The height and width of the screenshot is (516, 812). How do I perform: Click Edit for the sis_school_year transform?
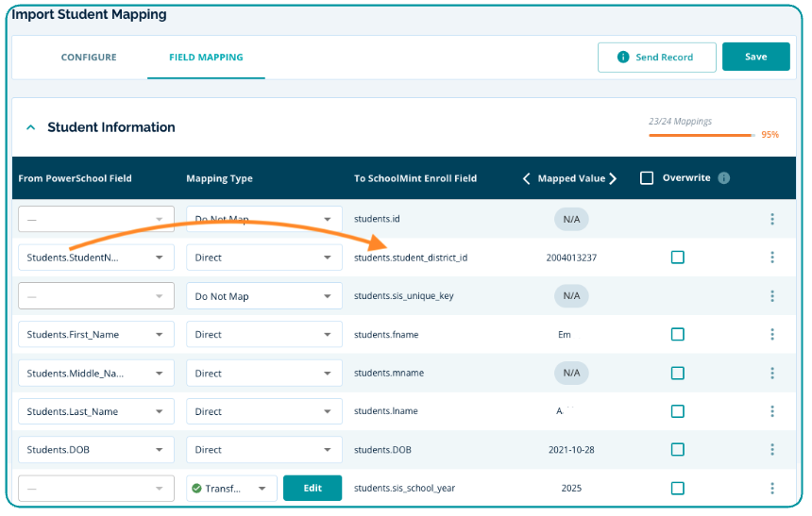(x=313, y=489)
